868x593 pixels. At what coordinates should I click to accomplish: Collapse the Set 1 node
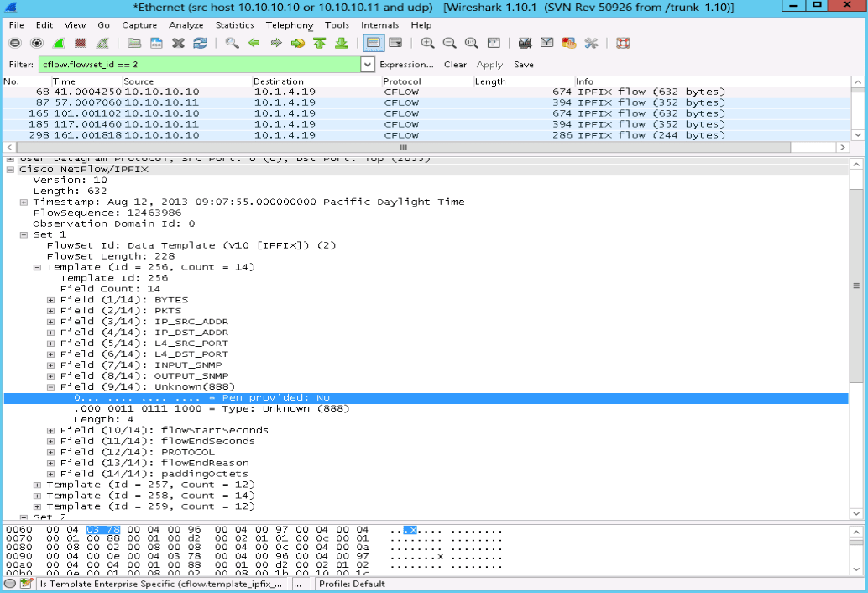[24, 234]
